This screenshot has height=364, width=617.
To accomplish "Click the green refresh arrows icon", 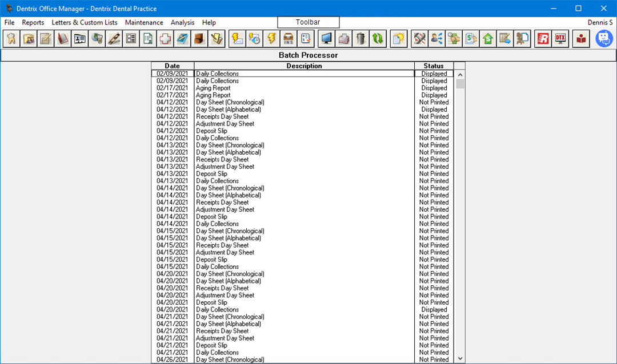I will tap(378, 39).
